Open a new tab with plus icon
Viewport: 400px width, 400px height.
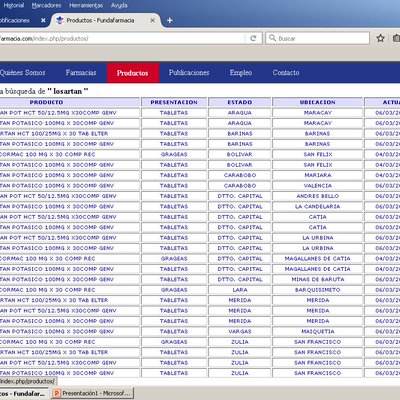pos(170,21)
